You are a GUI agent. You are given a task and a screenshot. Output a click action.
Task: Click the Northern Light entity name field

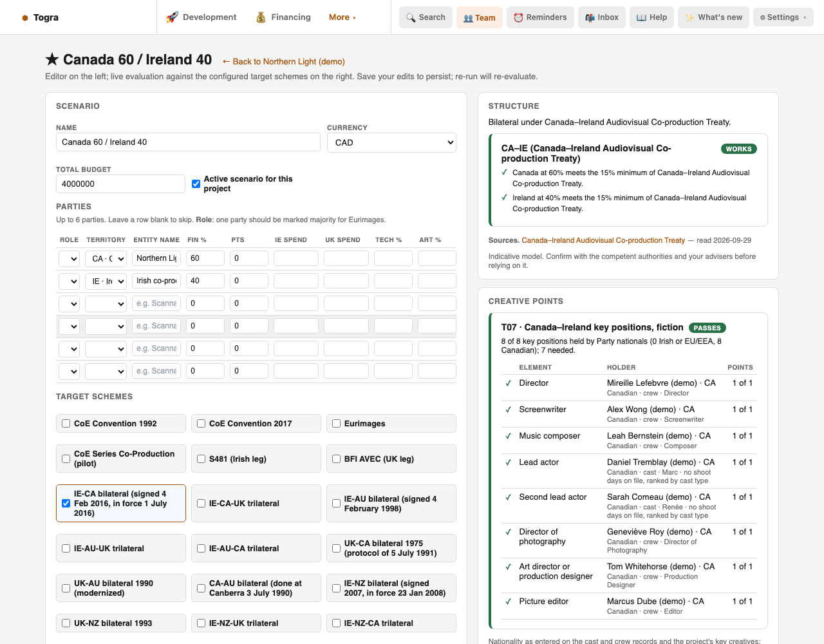pos(156,258)
